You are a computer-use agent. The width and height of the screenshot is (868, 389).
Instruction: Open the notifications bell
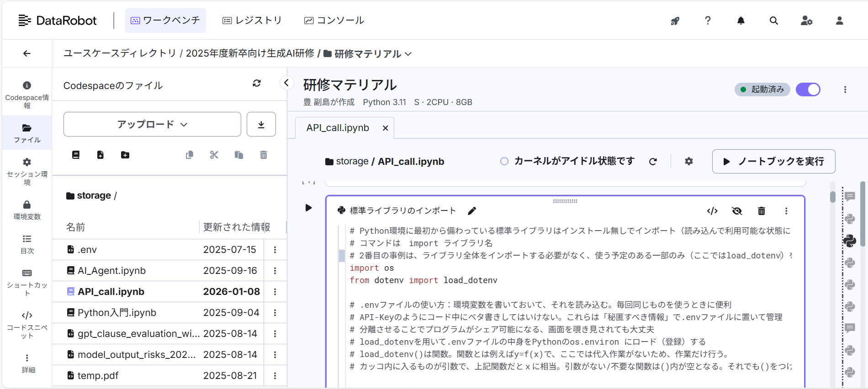741,21
